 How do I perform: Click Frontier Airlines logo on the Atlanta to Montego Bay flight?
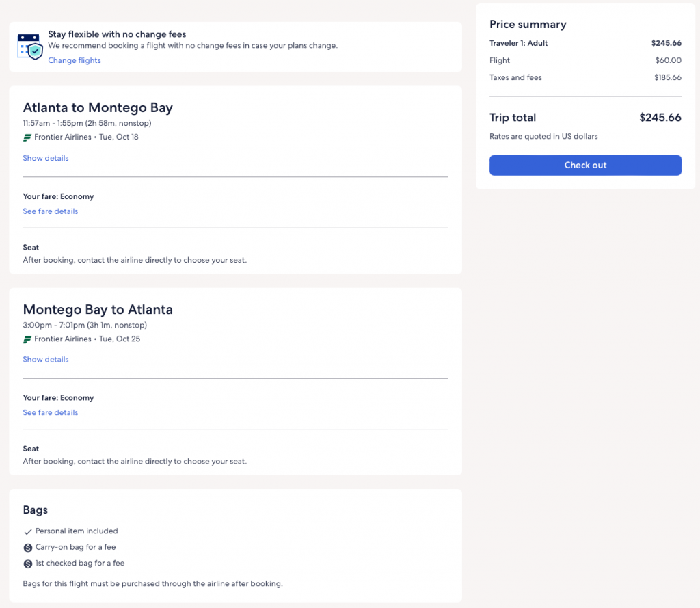click(x=27, y=137)
